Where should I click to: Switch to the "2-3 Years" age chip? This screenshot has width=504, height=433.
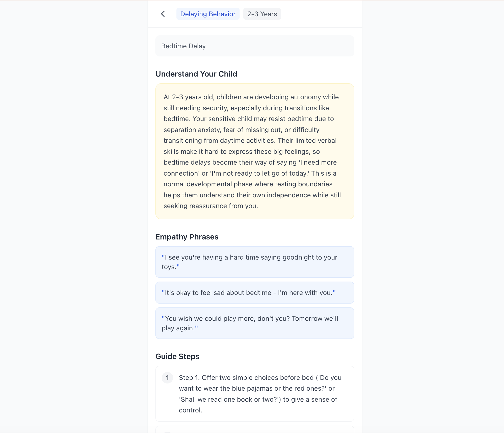click(262, 14)
